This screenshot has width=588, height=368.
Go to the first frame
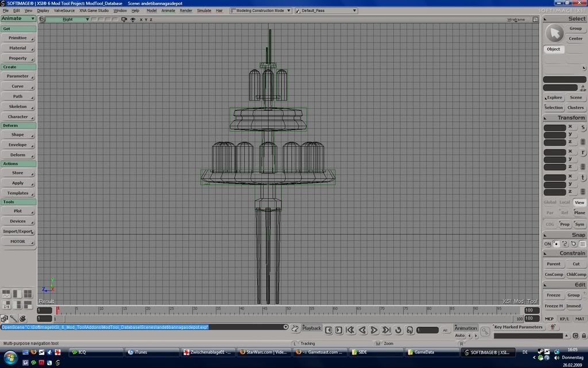(350, 330)
